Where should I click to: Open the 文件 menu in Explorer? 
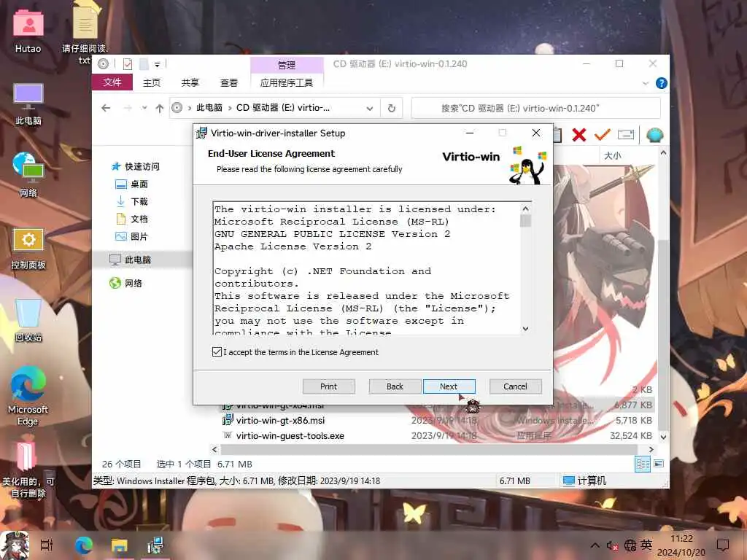(112, 82)
